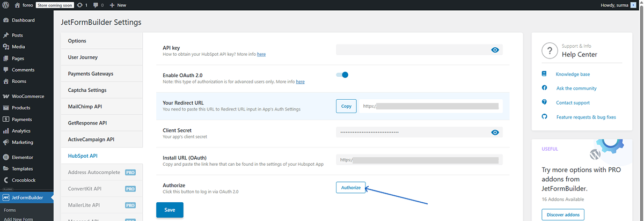Screen dimensions: 644x221
Task: Select the MailChimp API tab
Action: (x=102, y=106)
